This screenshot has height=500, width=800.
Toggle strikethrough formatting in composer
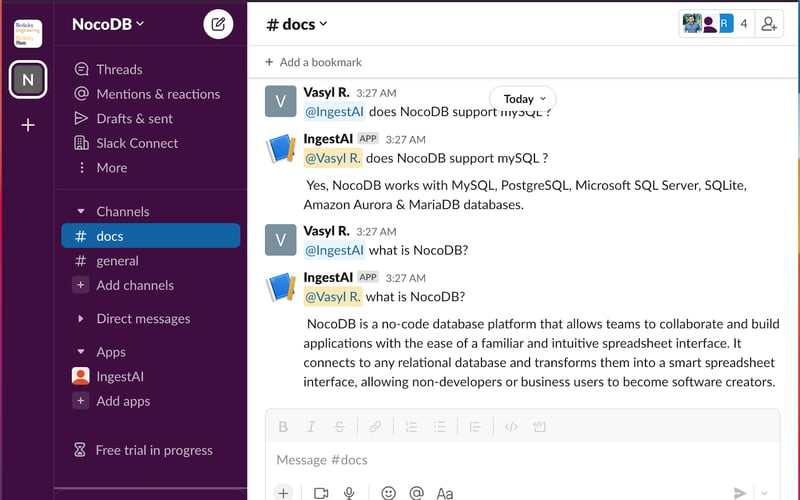click(x=339, y=427)
